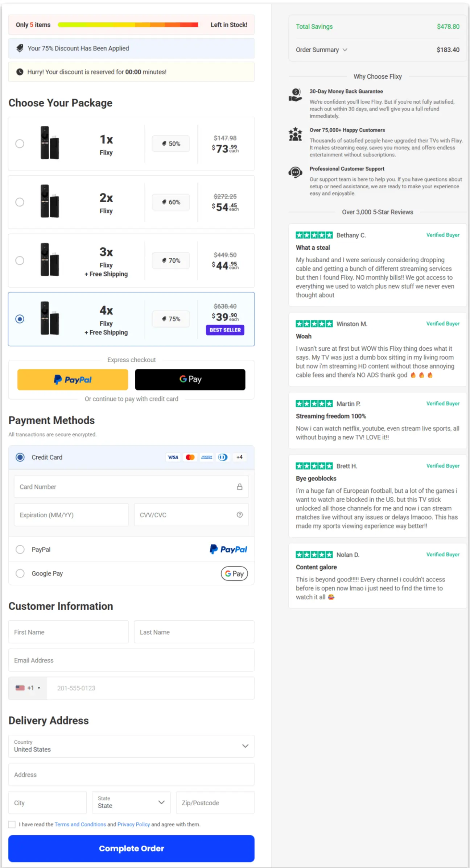This screenshot has height=868, width=470.
Task: Click the 4x Flixy product image
Action: pyautogui.click(x=50, y=318)
